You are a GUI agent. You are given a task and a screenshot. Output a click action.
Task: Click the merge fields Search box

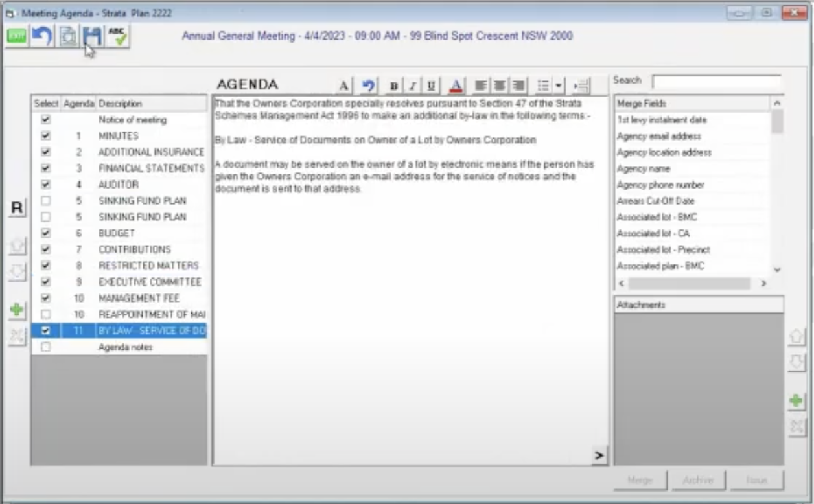(x=716, y=82)
